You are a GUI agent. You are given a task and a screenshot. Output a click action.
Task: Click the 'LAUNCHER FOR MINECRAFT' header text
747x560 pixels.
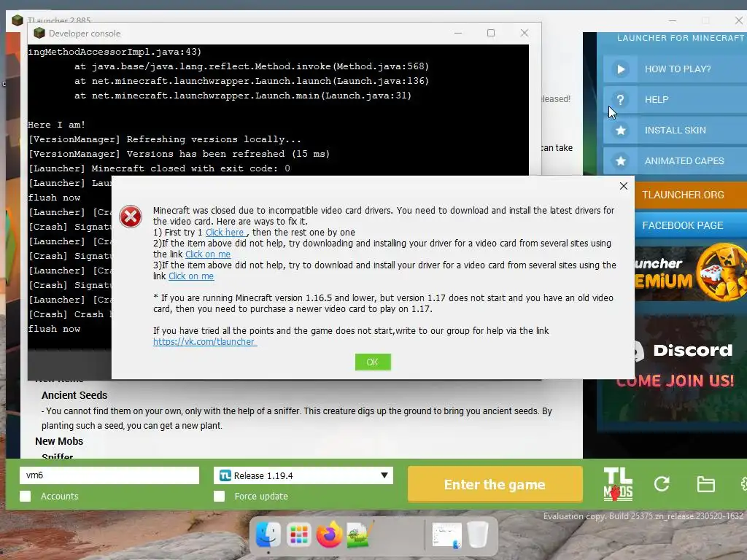click(681, 38)
